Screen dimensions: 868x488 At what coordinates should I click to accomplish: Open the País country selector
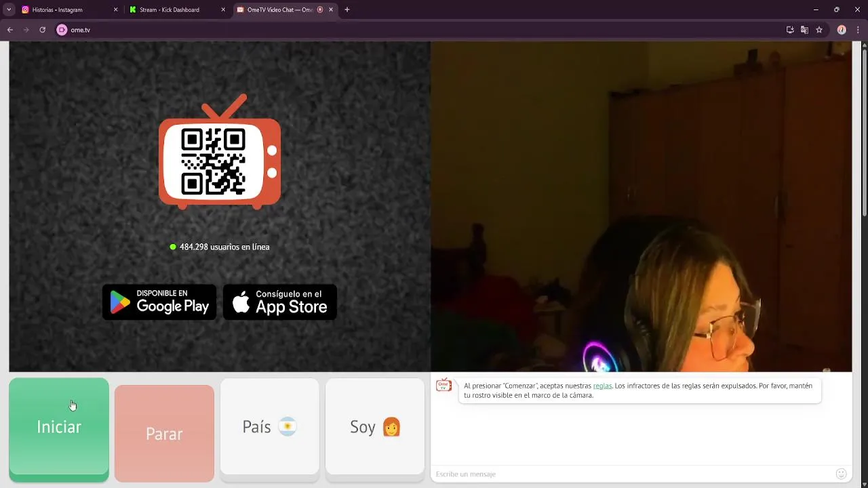269,427
